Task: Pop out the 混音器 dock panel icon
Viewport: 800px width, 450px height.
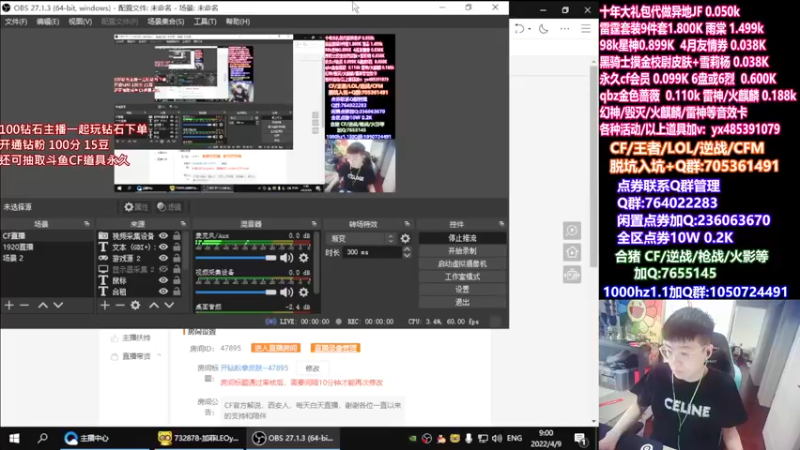Action: click(x=314, y=224)
